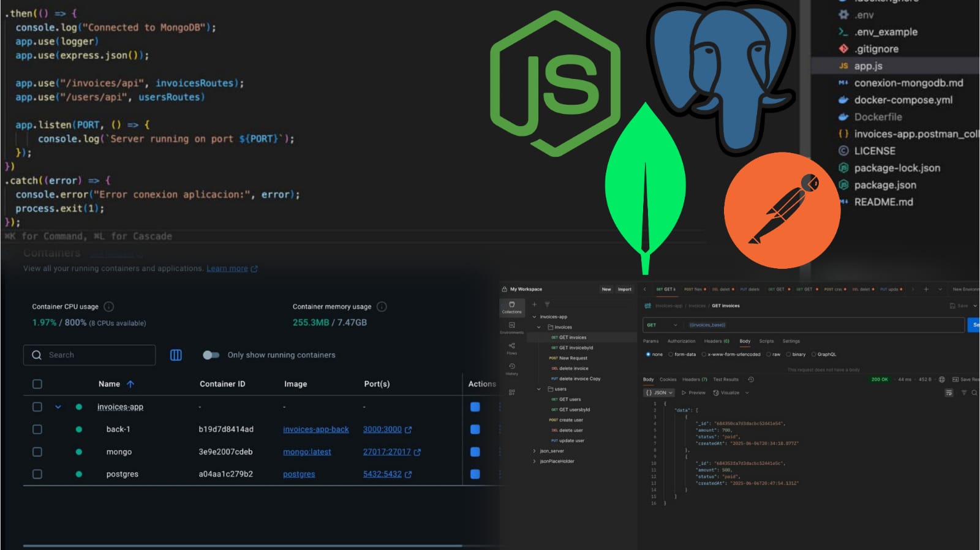Open the GET method dropdown
The image size is (980, 550).
point(662,325)
